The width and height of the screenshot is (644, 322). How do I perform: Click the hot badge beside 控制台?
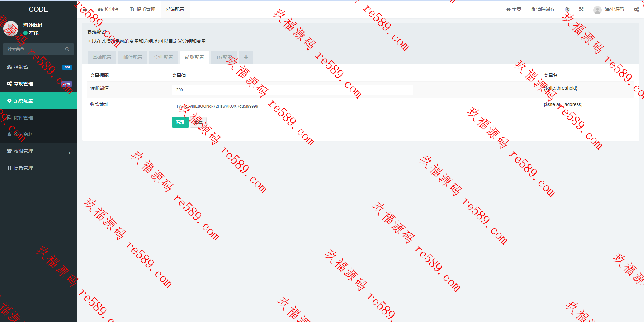coord(67,67)
